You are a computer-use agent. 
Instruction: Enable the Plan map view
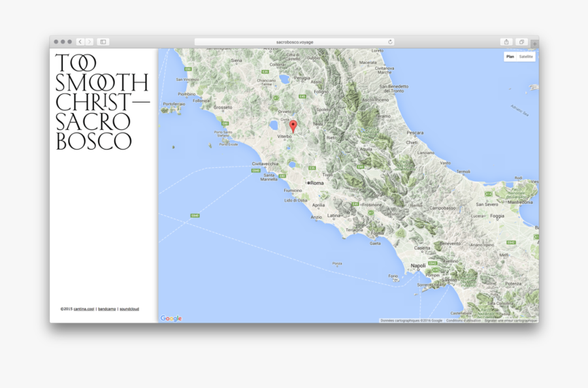[509, 56]
